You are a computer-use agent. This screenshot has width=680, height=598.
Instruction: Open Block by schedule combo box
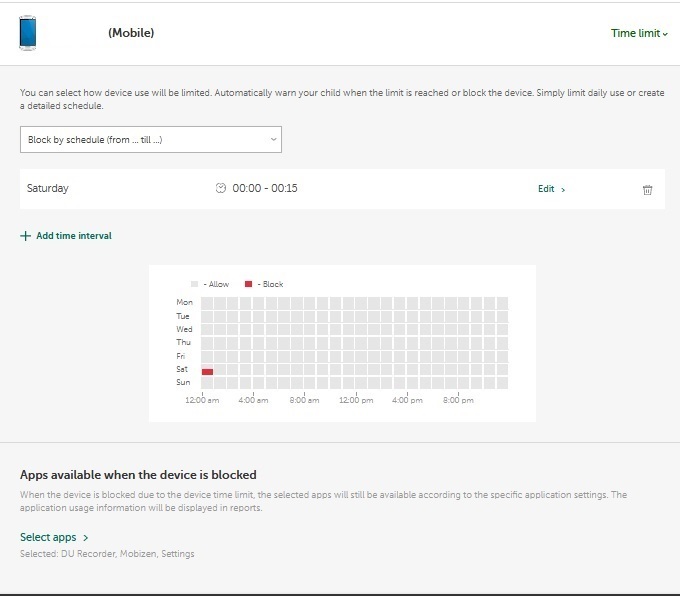tap(151, 140)
